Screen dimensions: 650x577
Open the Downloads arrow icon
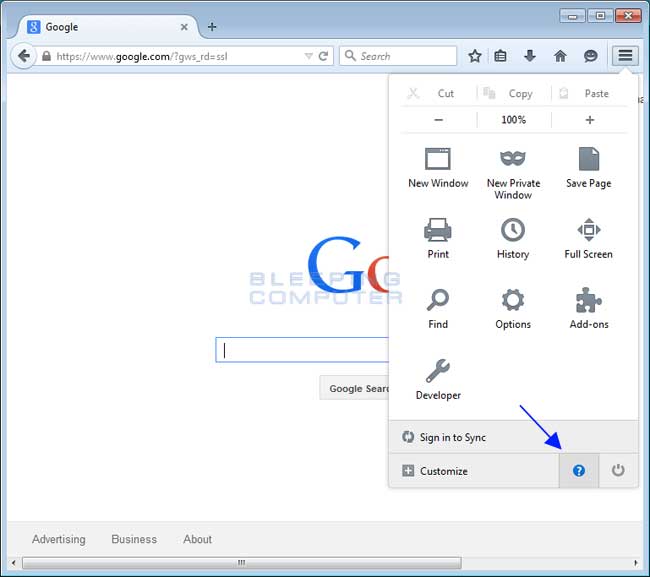point(530,56)
